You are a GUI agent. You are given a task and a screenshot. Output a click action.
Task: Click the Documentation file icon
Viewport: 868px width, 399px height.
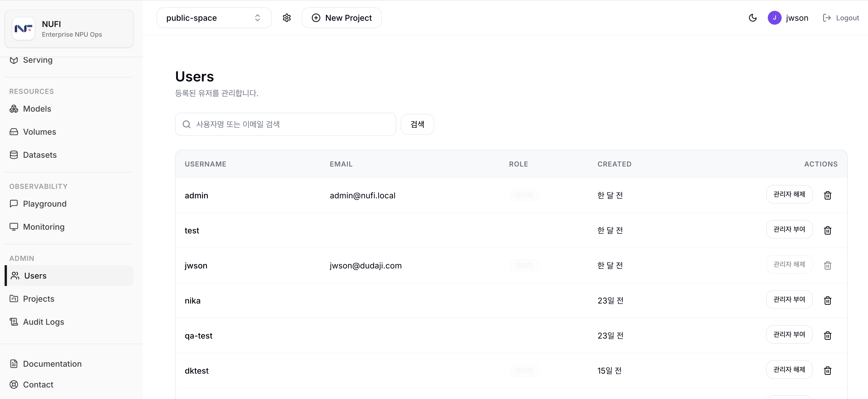tap(14, 364)
